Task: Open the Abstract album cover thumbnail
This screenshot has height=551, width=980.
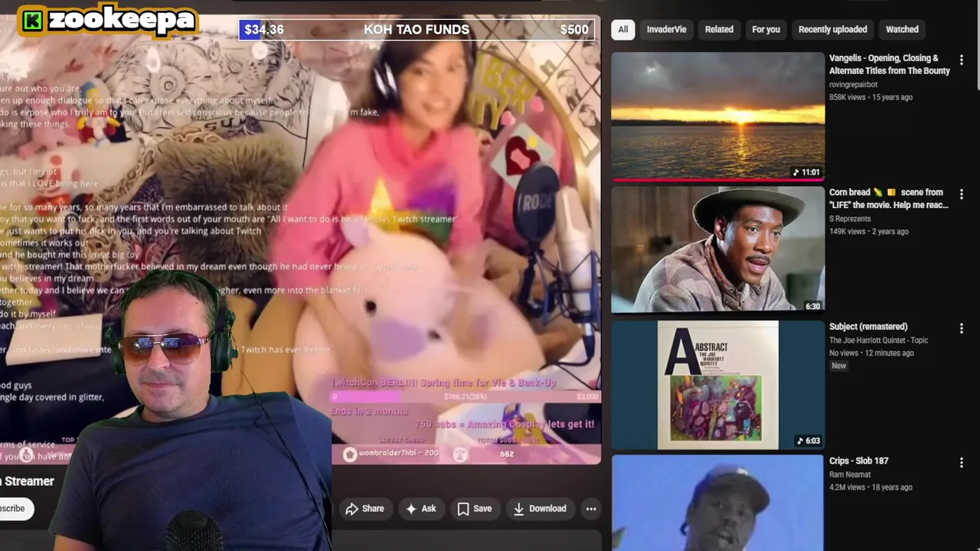Action: (718, 384)
